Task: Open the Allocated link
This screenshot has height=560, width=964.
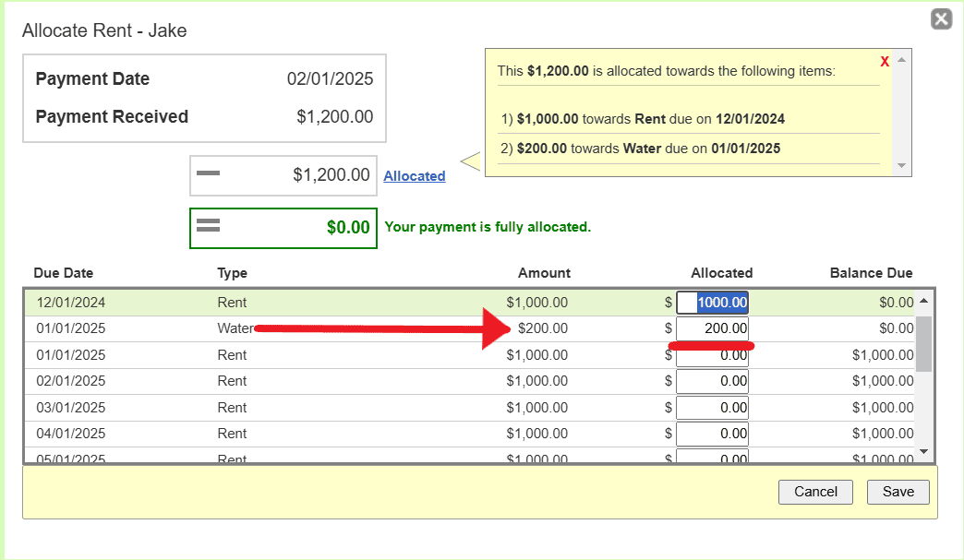Action: pos(415,176)
